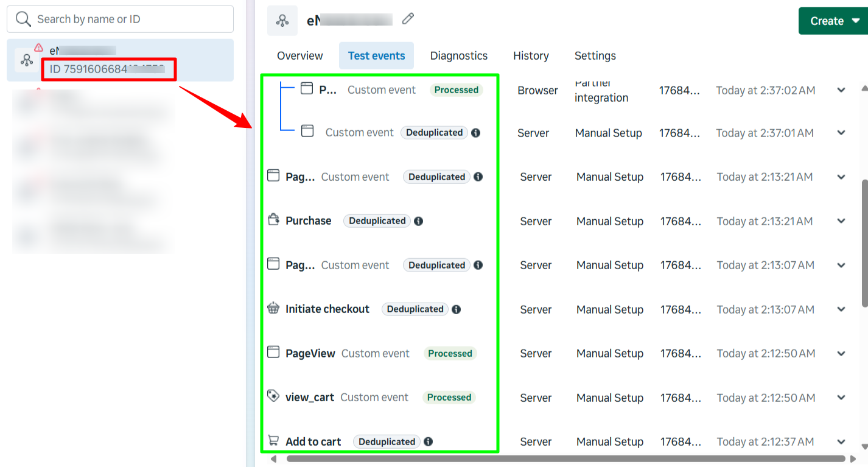Image resolution: width=868 pixels, height=467 pixels.
Task: Click the page icon next to PageView
Action: tap(273, 352)
